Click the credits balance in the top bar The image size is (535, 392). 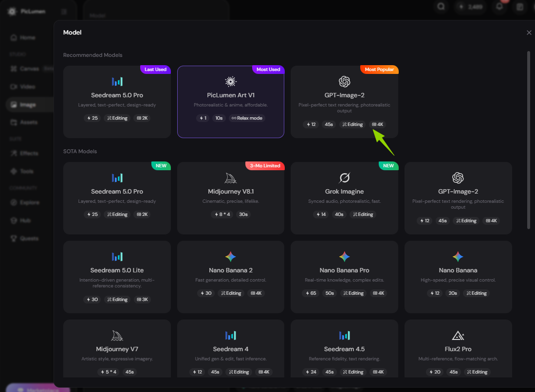(471, 6)
